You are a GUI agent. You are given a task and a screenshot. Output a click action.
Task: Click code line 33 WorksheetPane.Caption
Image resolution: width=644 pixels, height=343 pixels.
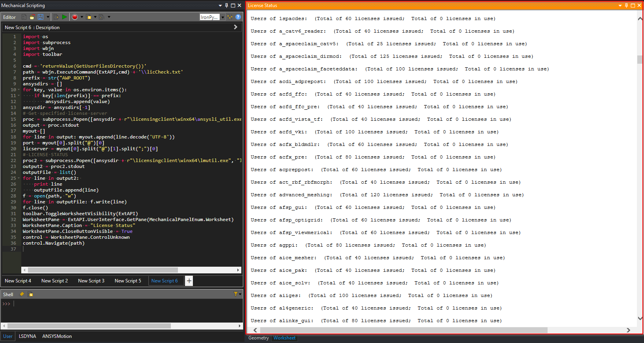tap(79, 225)
